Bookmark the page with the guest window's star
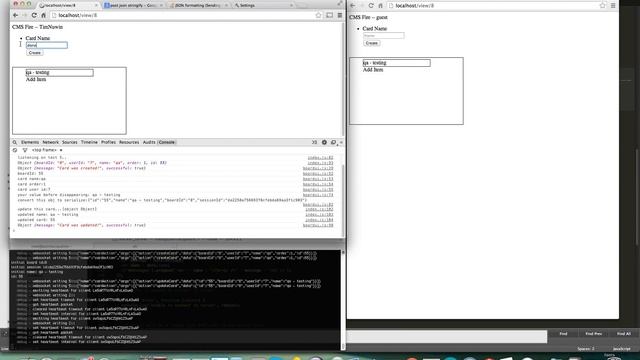The image size is (640, 360). click(602, 6)
